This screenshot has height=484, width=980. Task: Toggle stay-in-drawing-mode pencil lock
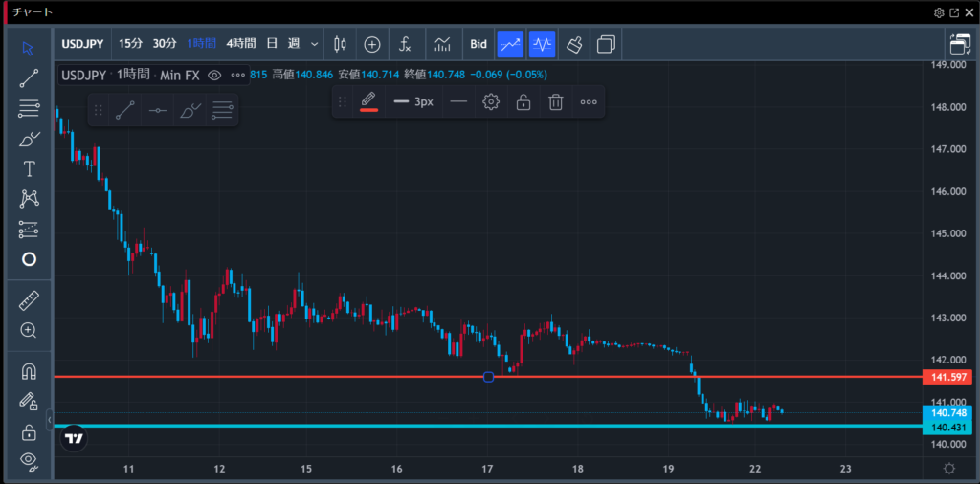29,402
